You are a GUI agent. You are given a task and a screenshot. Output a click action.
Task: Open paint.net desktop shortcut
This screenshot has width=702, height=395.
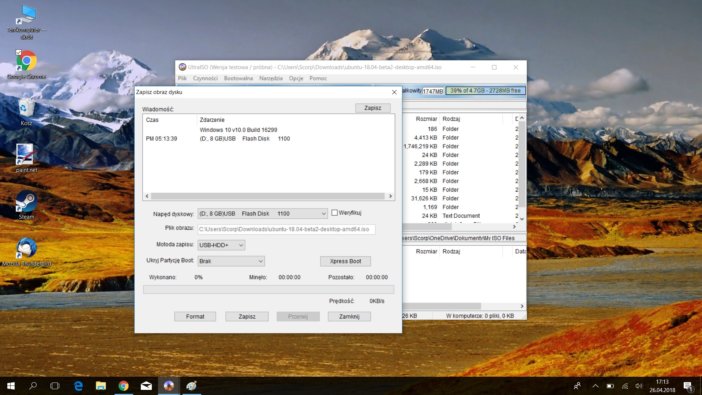click(26, 158)
